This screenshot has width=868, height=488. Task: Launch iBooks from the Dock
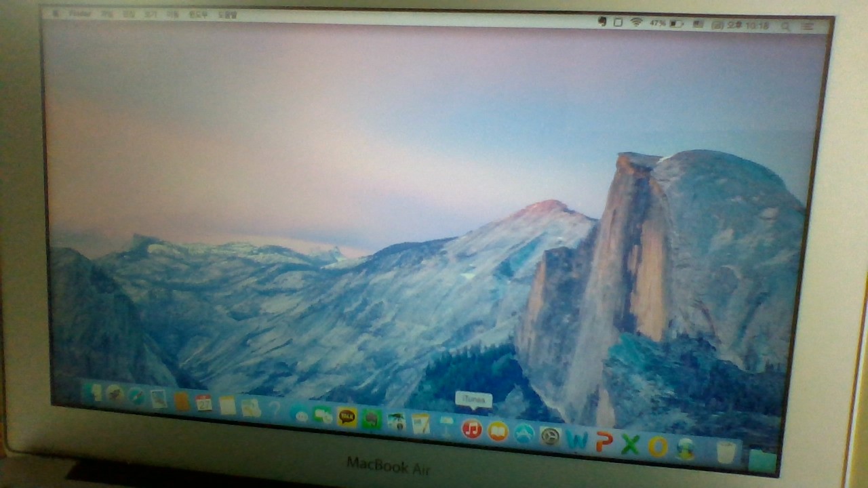[x=498, y=431]
